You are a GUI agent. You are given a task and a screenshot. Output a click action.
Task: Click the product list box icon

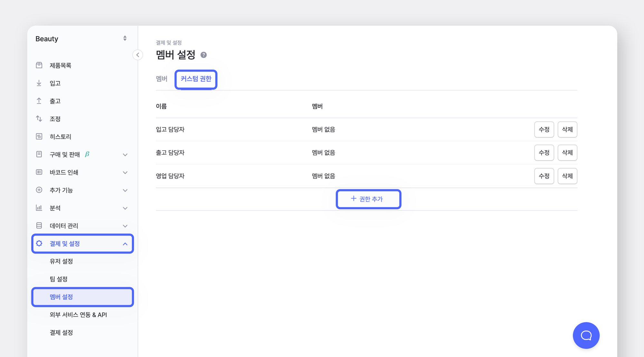(x=39, y=65)
